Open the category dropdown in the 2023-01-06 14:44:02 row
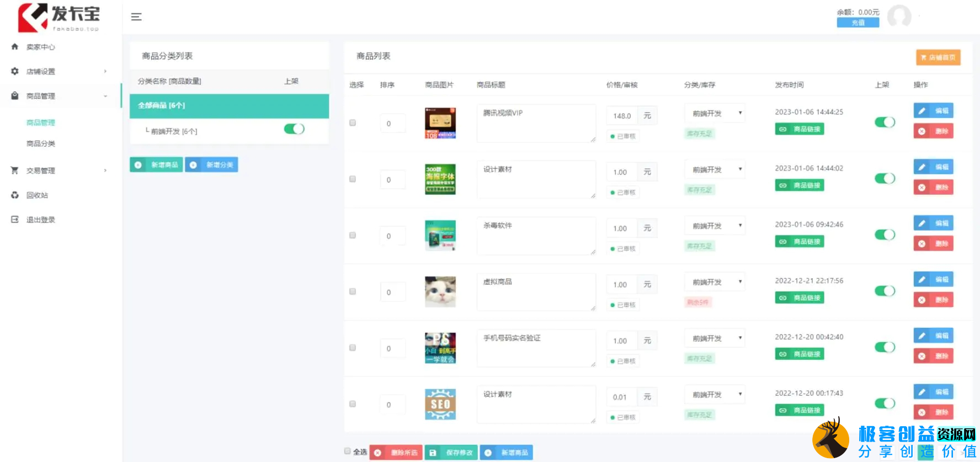 click(715, 169)
